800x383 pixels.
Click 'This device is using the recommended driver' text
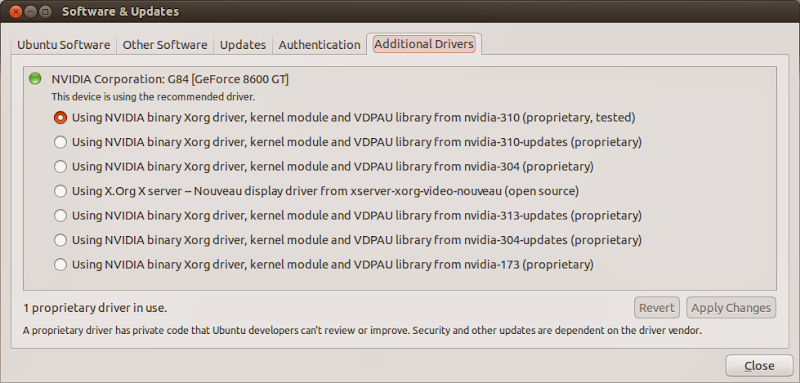(153, 96)
